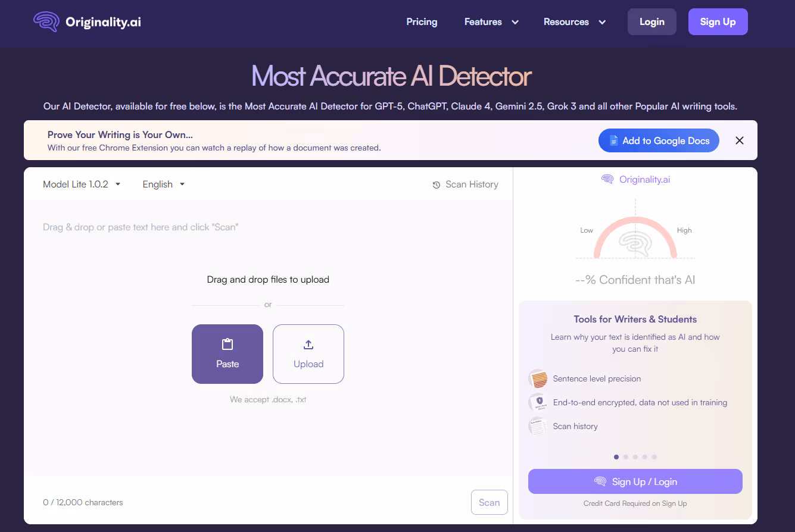Screen dimensions: 795x532
Task: Open the English language dropdown
Action: (x=162, y=184)
